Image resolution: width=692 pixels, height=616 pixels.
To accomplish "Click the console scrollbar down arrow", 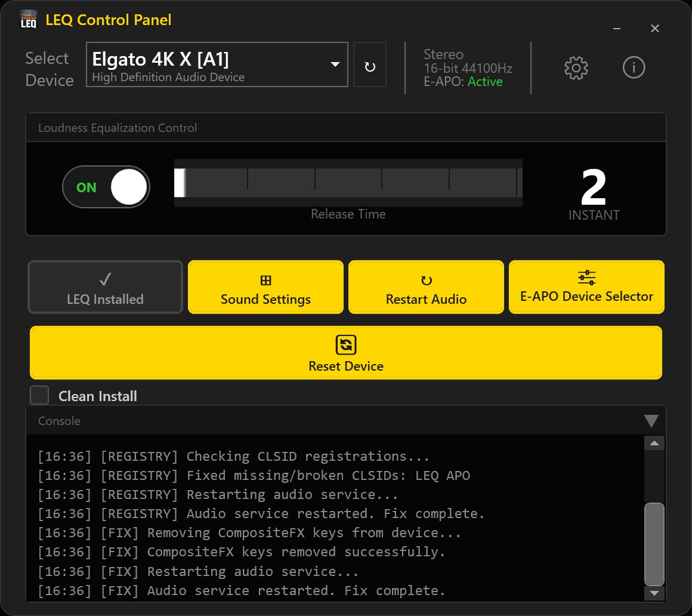I will [654, 593].
